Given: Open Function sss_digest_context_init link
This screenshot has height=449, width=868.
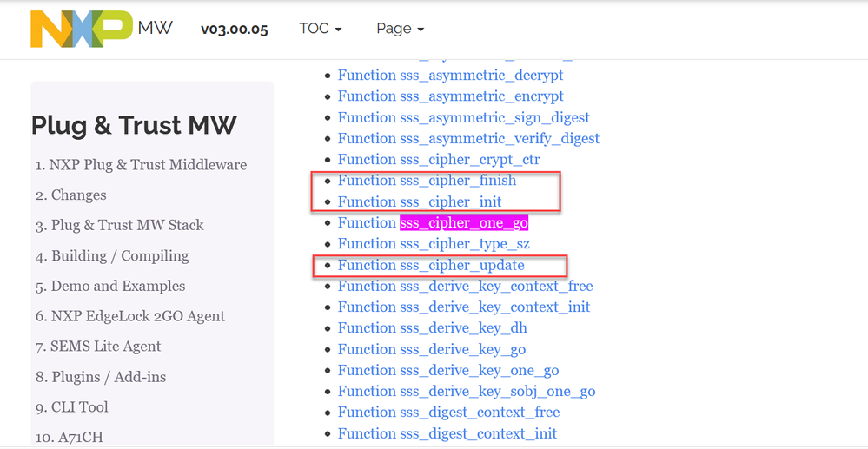Looking at the screenshot, I should [447, 433].
